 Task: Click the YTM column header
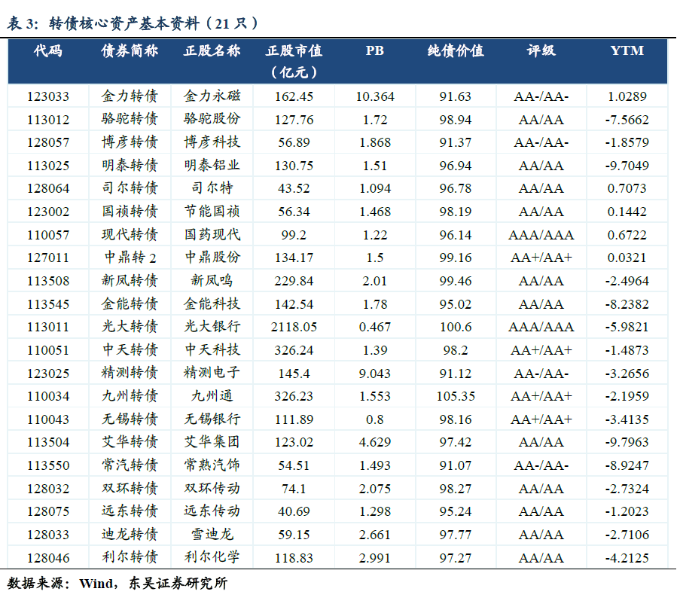(627, 50)
